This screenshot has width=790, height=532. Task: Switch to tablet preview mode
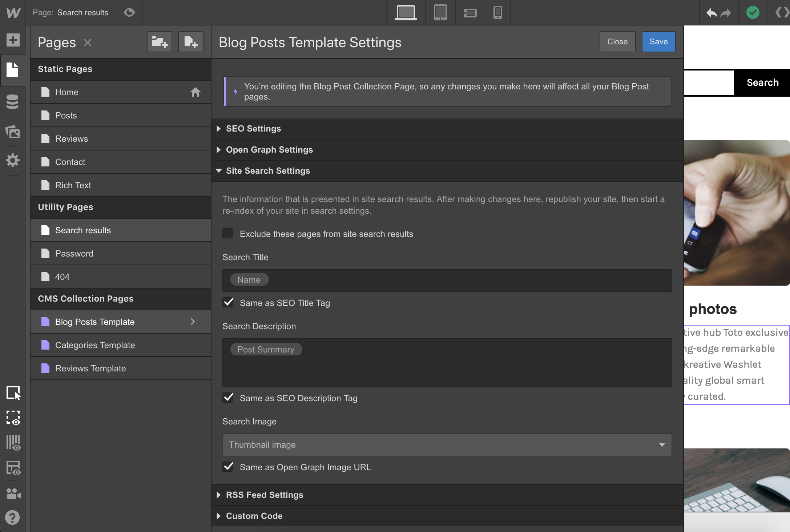[440, 12]
